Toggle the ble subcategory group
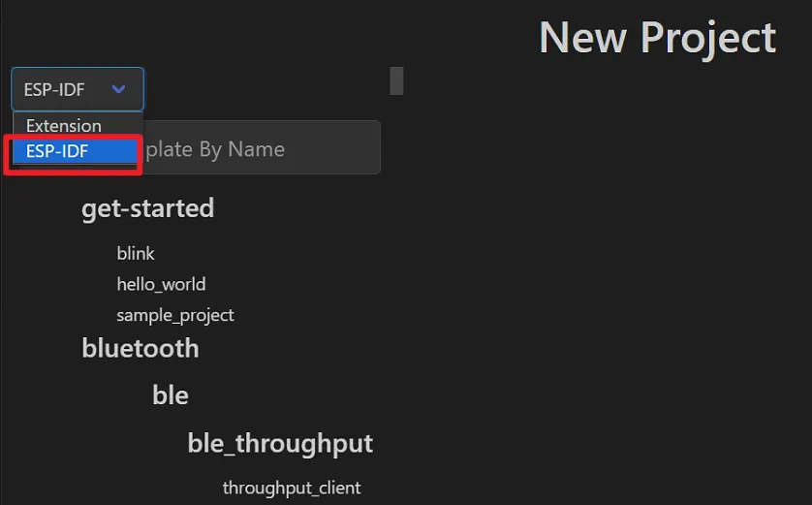812x505 pixels. click(171, 395)
